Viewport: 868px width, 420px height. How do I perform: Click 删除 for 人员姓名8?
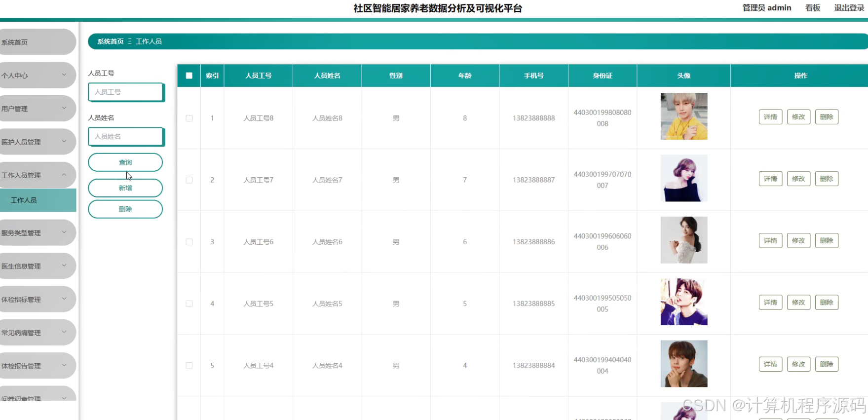(x=827, y=117)
